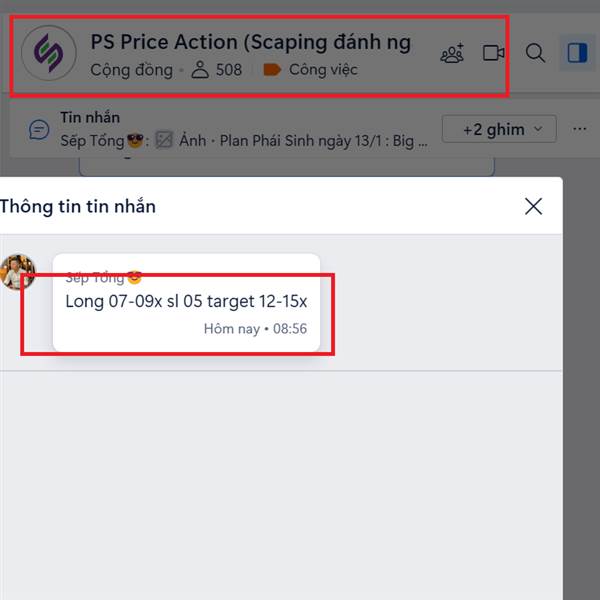Open the add members icon

tap(452, 53)
